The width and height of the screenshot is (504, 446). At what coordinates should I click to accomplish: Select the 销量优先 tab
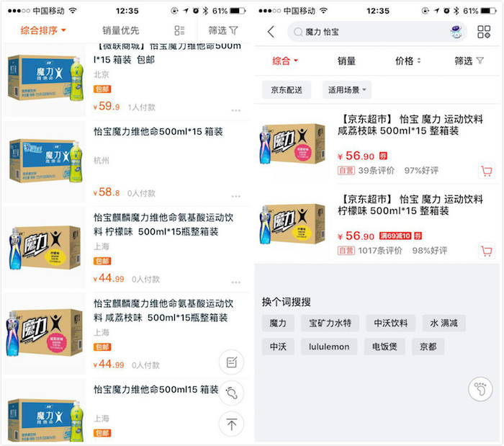121,31
